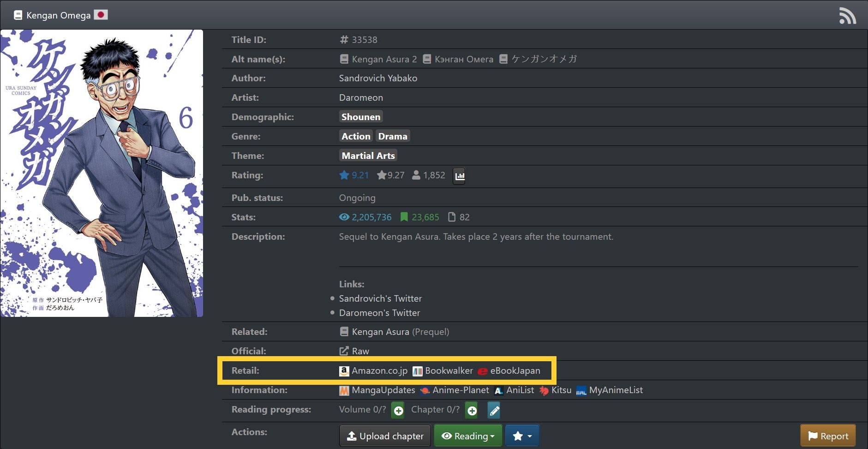Screen dimensions: 868x449
Task: Click the book icon in the title header
Action: [18, 15]
